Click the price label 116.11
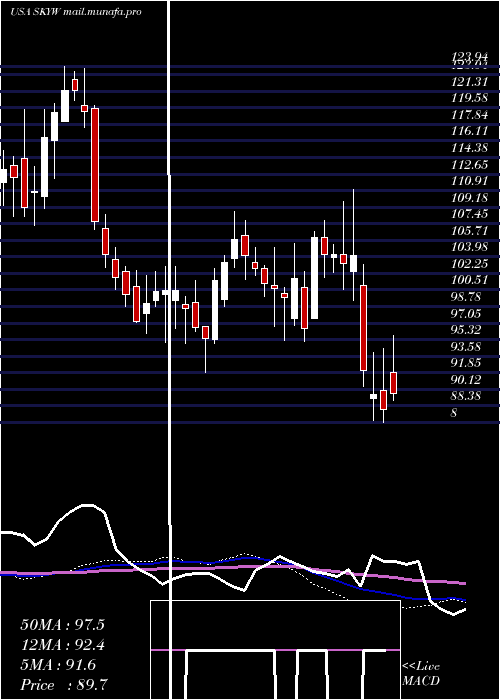Screen dimensions: 500x700 pos(470,131)
